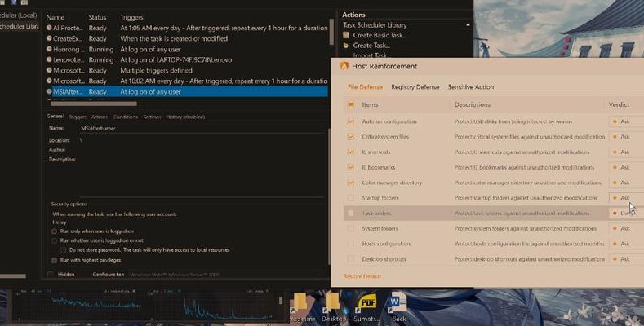
Task: Open verdict dropdown for IE bookmarks
Action: pos(626,167)
